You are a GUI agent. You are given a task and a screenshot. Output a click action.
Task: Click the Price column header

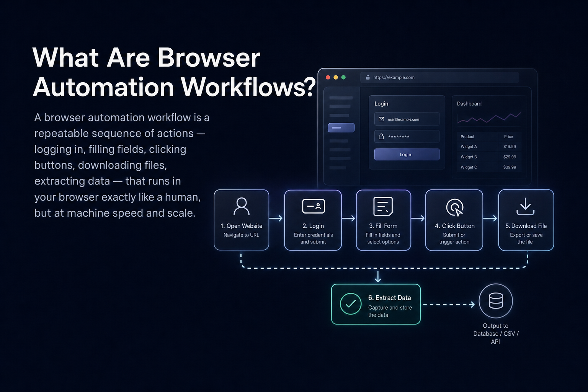[508, 137]
